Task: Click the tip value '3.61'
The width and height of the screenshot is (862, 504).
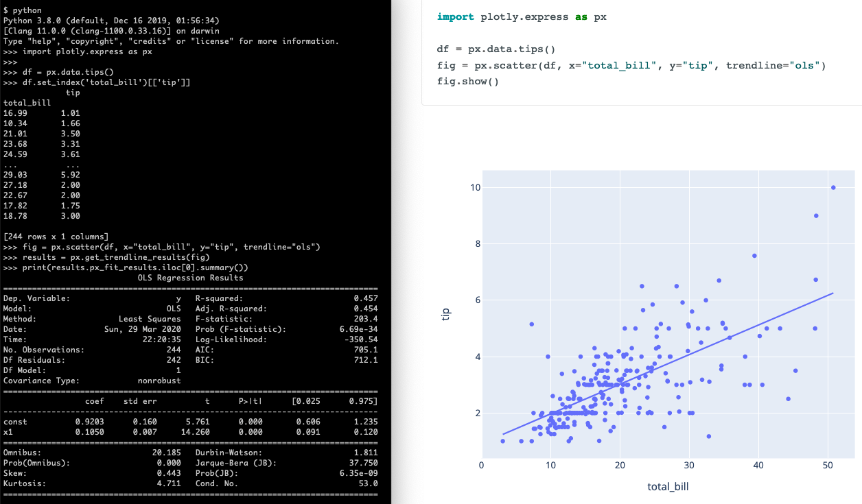Action: pyautogui.click(x=71, y=154)
